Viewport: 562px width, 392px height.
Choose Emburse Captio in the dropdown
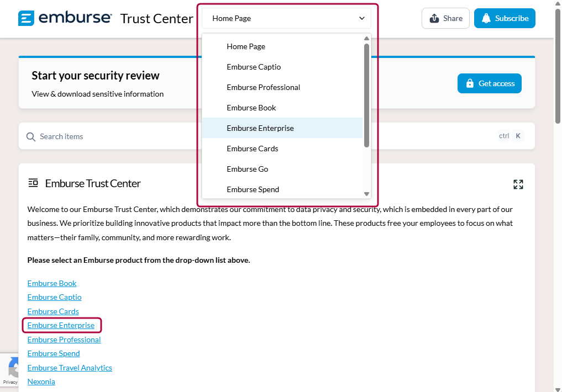pos(254,67)
